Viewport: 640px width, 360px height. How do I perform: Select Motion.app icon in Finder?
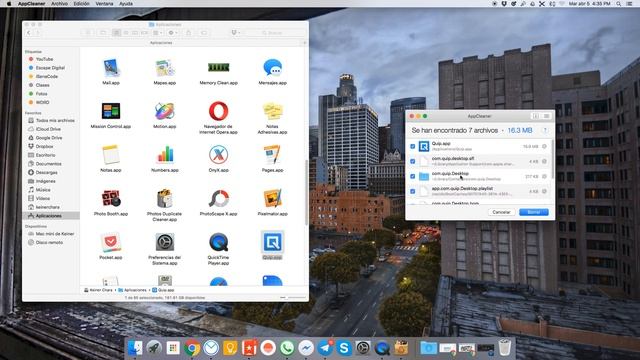pos(164,111)
